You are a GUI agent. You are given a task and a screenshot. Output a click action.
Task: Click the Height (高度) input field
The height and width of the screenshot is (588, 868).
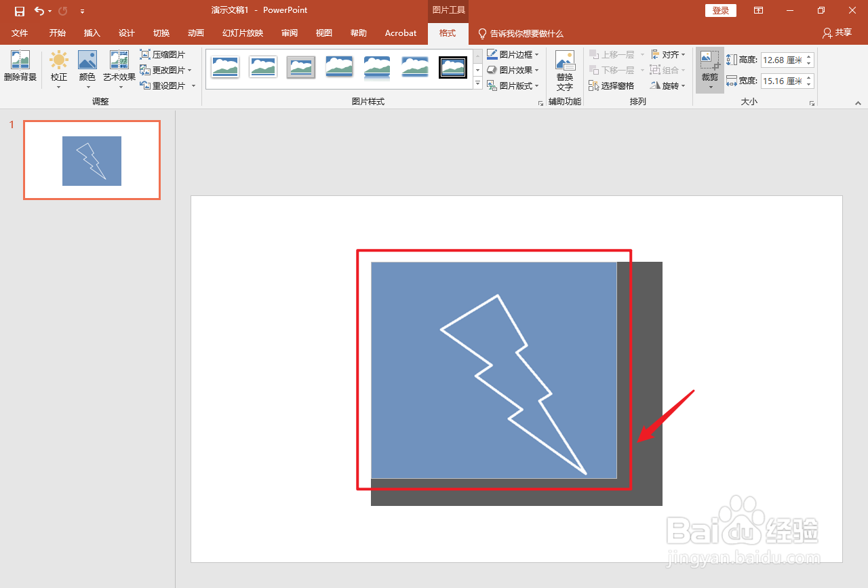click(783, 60)
